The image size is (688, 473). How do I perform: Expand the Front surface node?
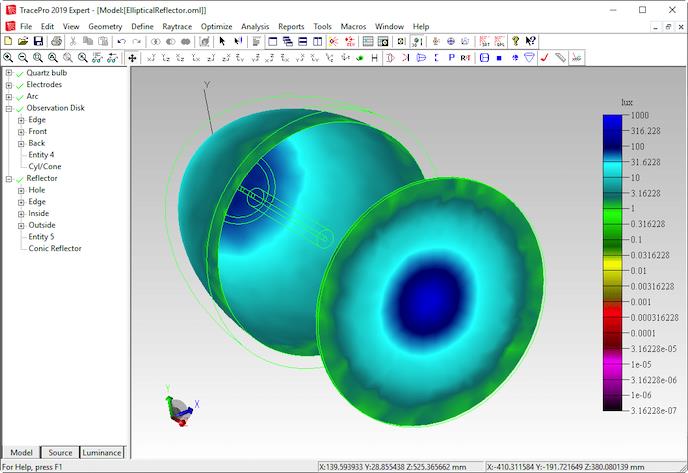(21, 132)
